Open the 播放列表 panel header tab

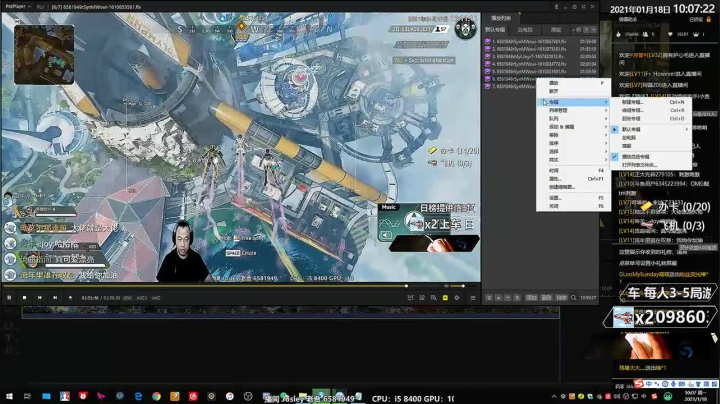pyautogui.click(x=501, y=18)
